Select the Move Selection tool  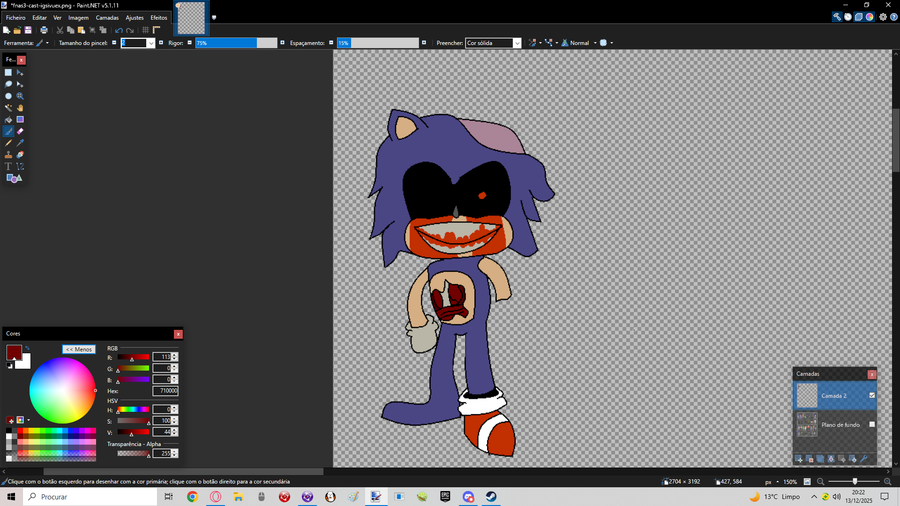point(20,84)
